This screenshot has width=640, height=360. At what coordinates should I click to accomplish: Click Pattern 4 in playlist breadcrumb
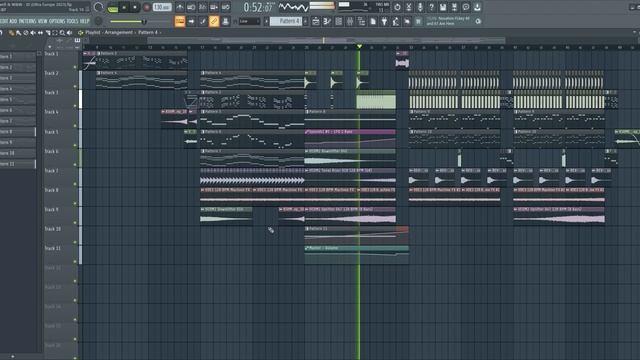(x=147, y=32)
